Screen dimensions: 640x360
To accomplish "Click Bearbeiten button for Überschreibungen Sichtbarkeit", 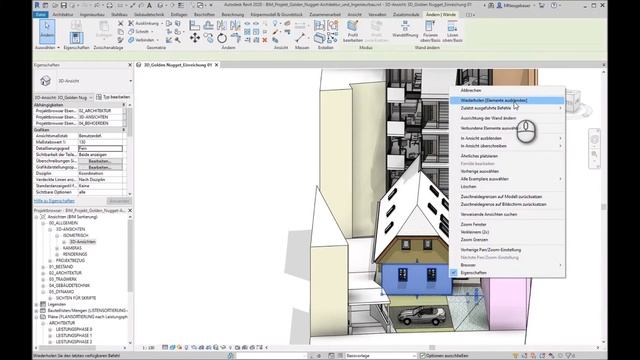I will point(100,161).
